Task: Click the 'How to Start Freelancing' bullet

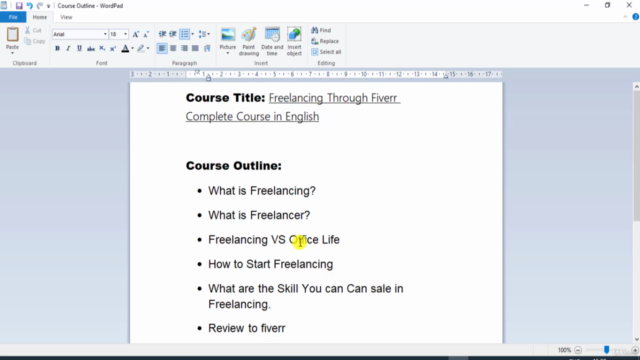Action: [271, 264]
